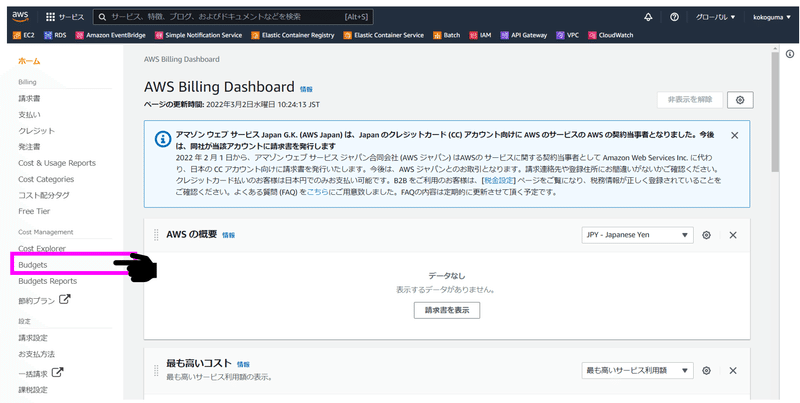Open 支払い in the sidebar
This screenshot has height=403, width=800.
[29, 115]
